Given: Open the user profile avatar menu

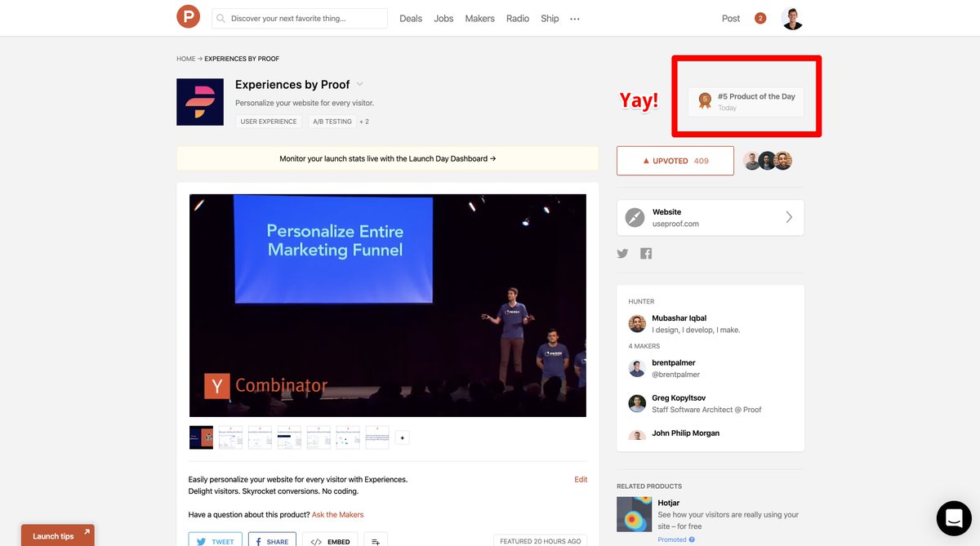Looking at the screenshot, I should pos(792,18).
